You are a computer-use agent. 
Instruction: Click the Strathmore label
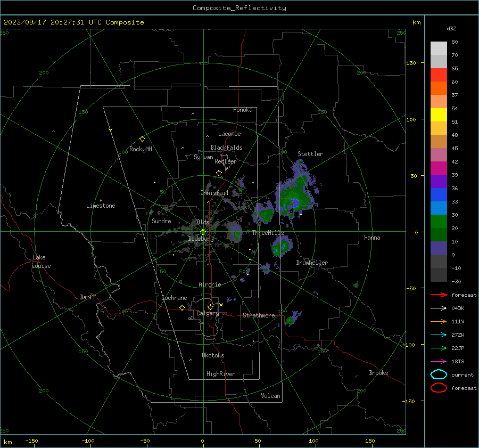point(259,315)
